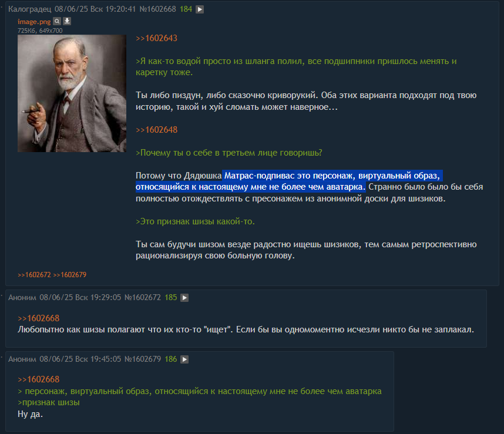Follow >>1602668 link in post 186
The height and width of the screenshot is (434, 504).
point(39,379)
